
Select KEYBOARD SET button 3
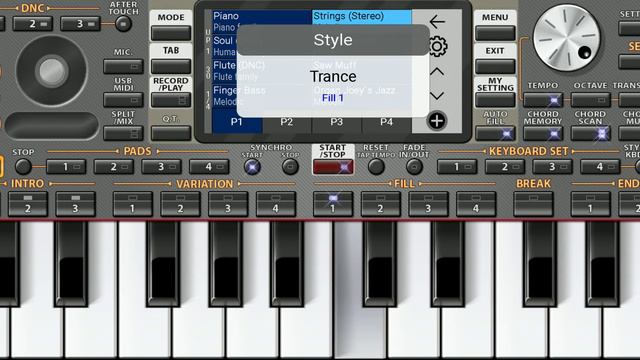553,167
